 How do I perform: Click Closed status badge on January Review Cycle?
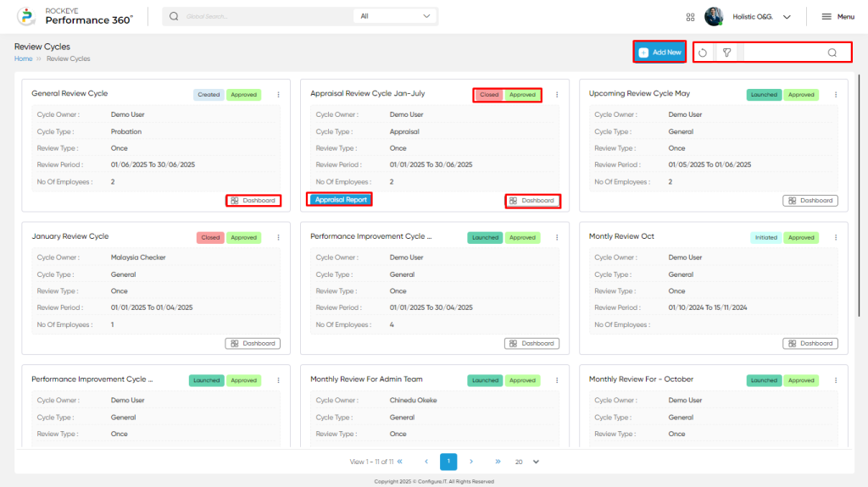coord(210,237)
